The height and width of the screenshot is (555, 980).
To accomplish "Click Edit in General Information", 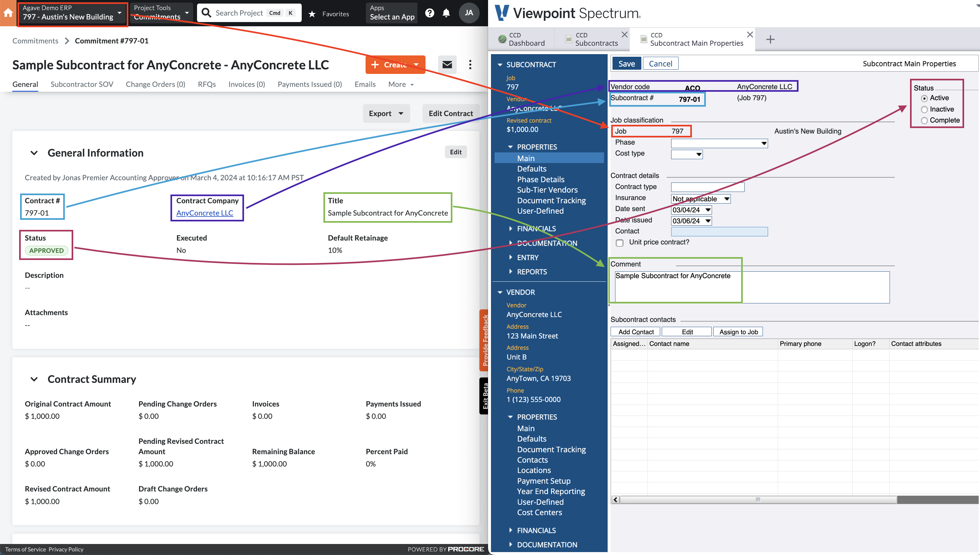I will click(x=455, y=152).
